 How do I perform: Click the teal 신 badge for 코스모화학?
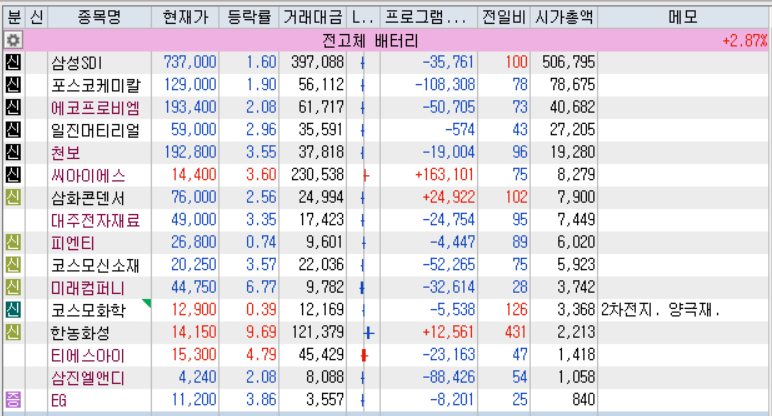tap(13, 310)
